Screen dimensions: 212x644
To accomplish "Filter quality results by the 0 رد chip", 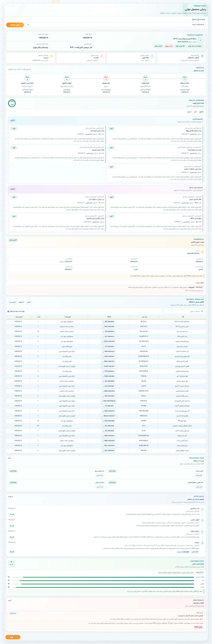I will point(195,112).
